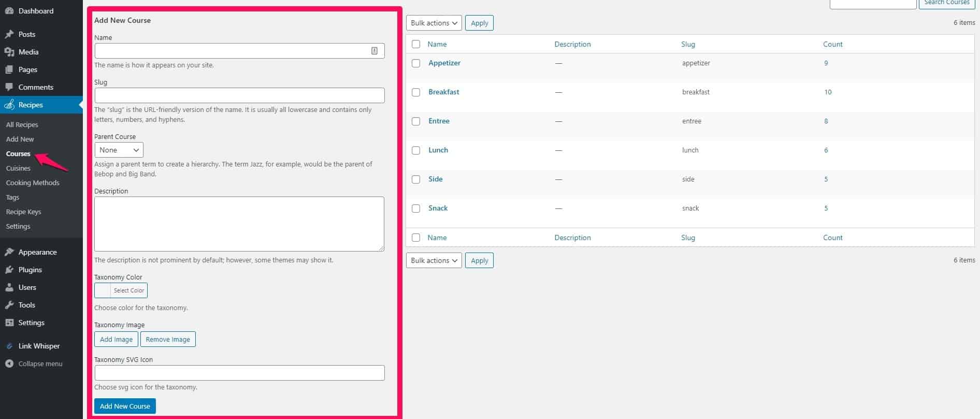Click the Remove Image button
This screenshot has width=980, height=419.
(x=168, y=339)
